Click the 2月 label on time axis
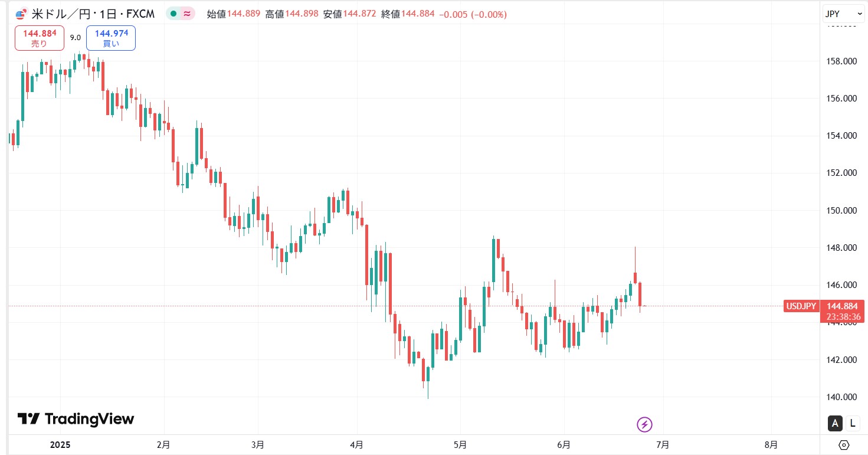 (x=163, y=445)
